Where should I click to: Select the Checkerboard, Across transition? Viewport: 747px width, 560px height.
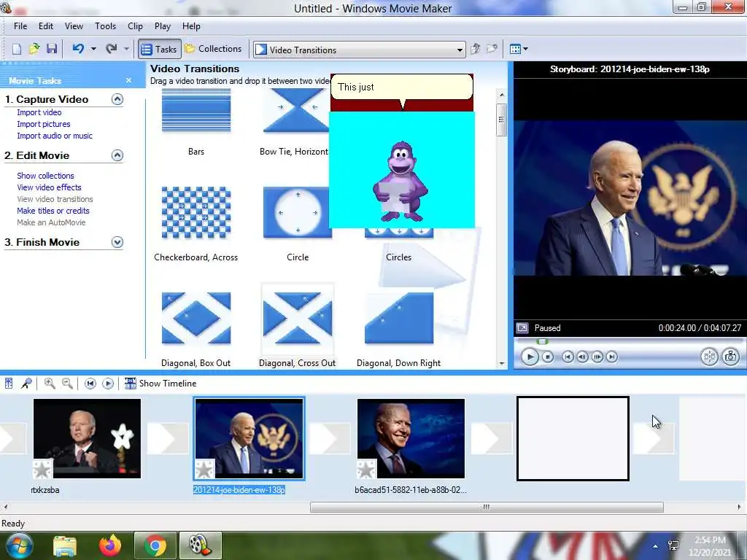196,212
